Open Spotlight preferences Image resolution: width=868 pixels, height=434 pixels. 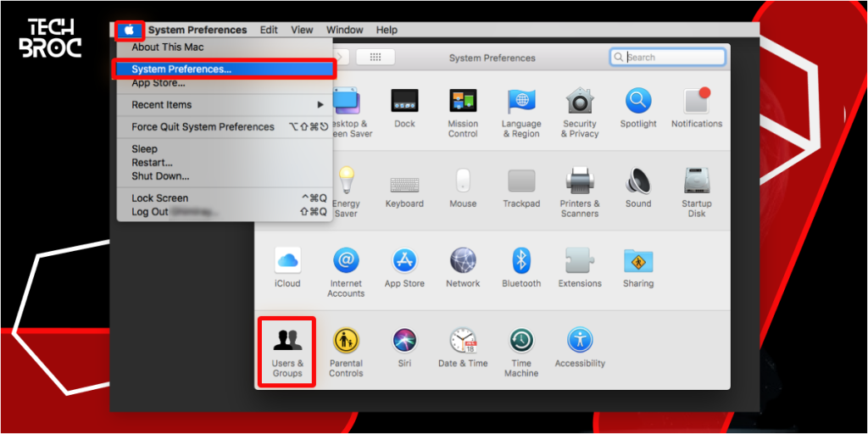(x=638, y=108)
